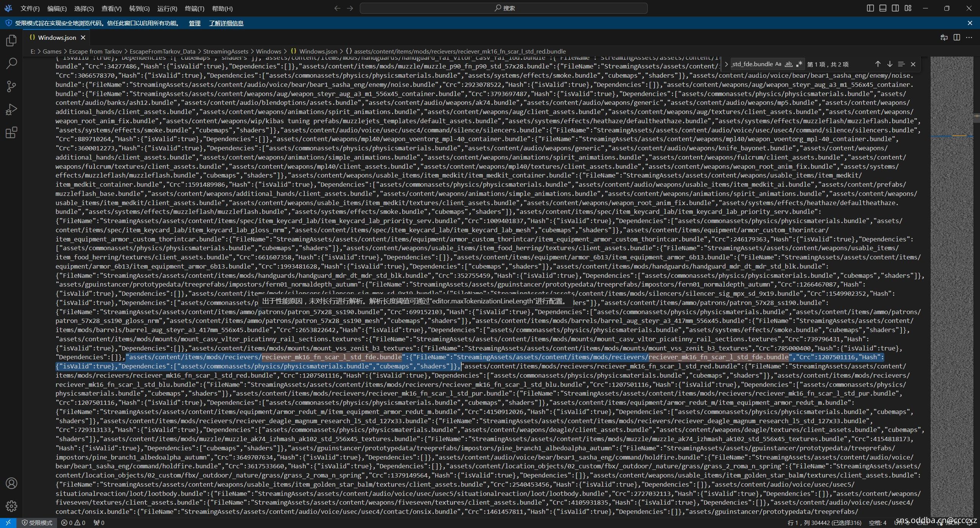Image resolution: width=980 pixels, height=528 pixels.
Task: Open the Run and Debug view
Action: (11, 110)
